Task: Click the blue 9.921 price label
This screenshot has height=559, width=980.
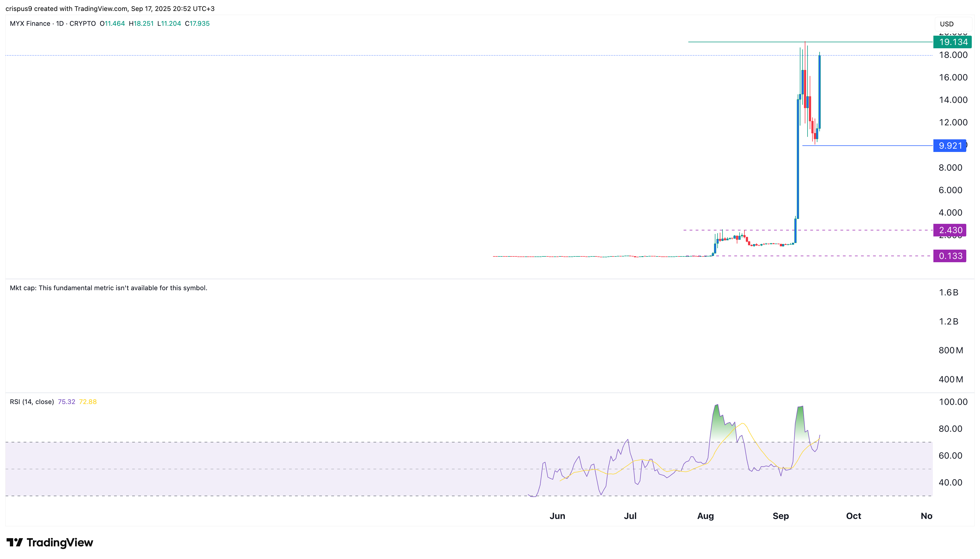Action: tap(950, 145)
